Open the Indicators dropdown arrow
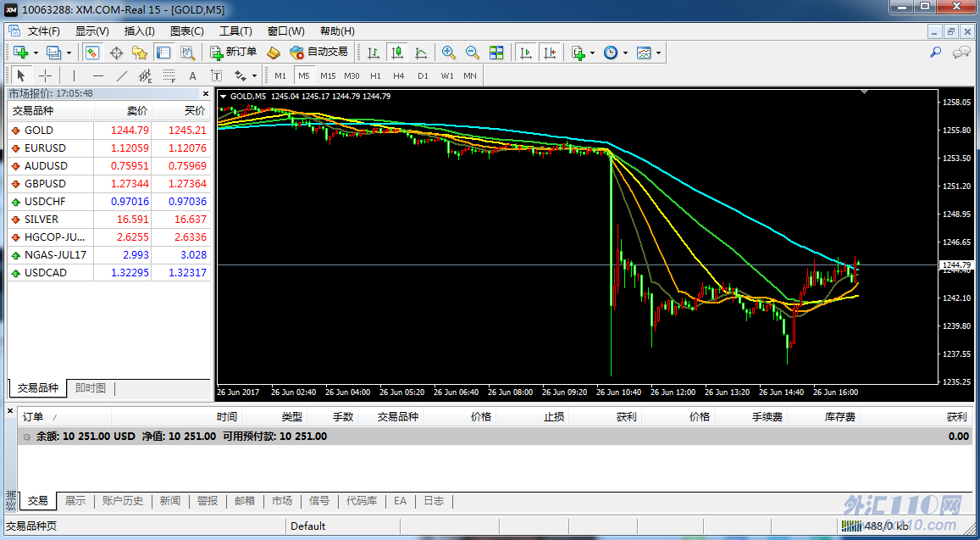The height and width of the screenshot is (540, 980). click(592, 53)
